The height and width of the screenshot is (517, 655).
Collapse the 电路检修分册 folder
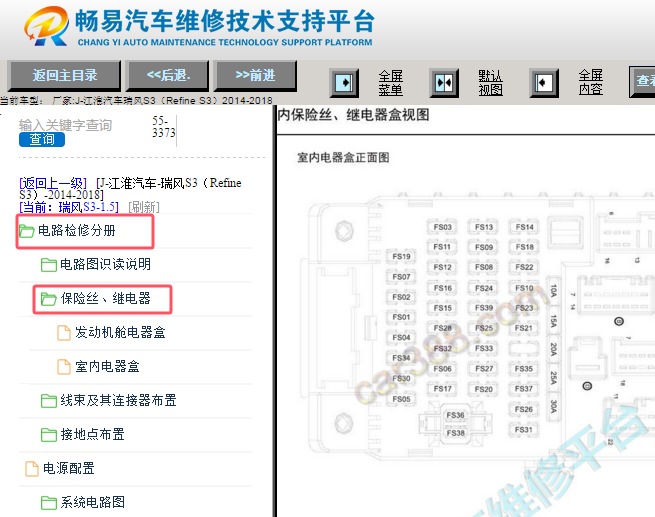point(76,231)
